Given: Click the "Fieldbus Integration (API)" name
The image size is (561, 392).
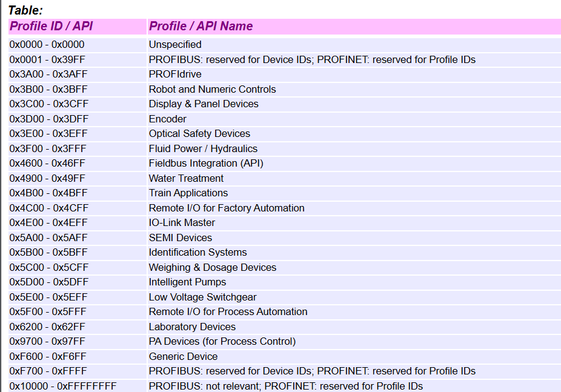Looking at the screenshot, I should tap(206, 164).
